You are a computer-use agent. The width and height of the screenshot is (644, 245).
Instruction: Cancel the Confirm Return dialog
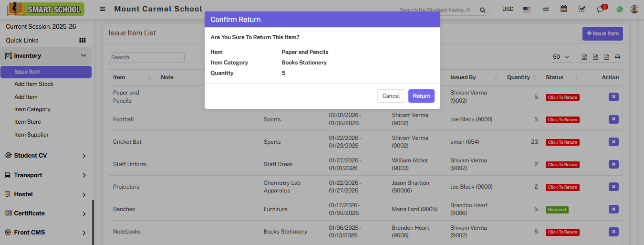pos(391,96)
